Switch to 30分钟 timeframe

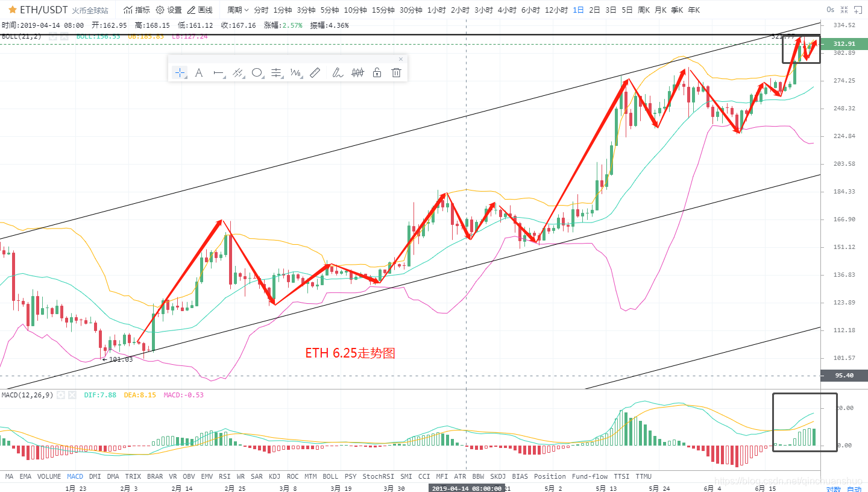click(x=411, y=10)
